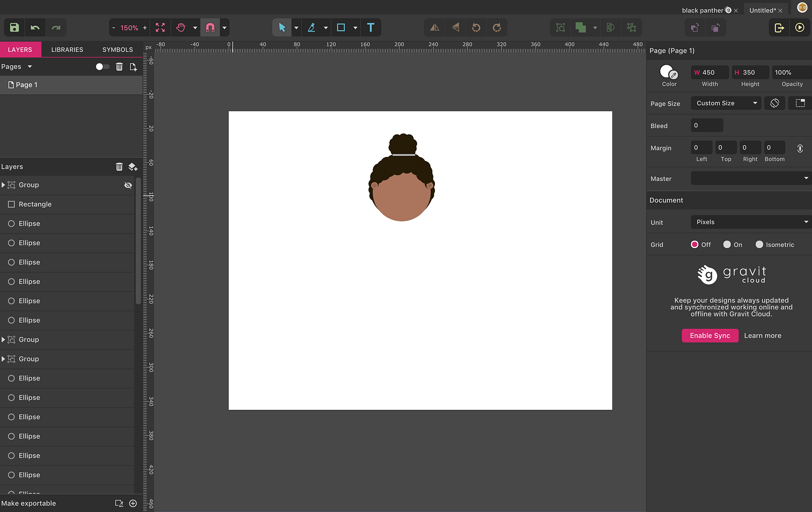
Task: Expand the hidden Group layer
Action: tap(4, 185)
